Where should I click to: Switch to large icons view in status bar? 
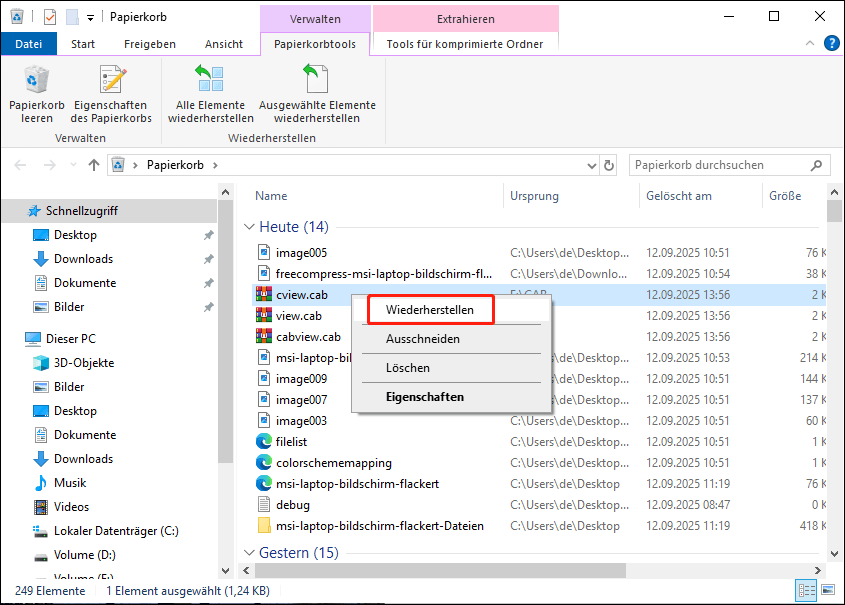pos(828,590)
